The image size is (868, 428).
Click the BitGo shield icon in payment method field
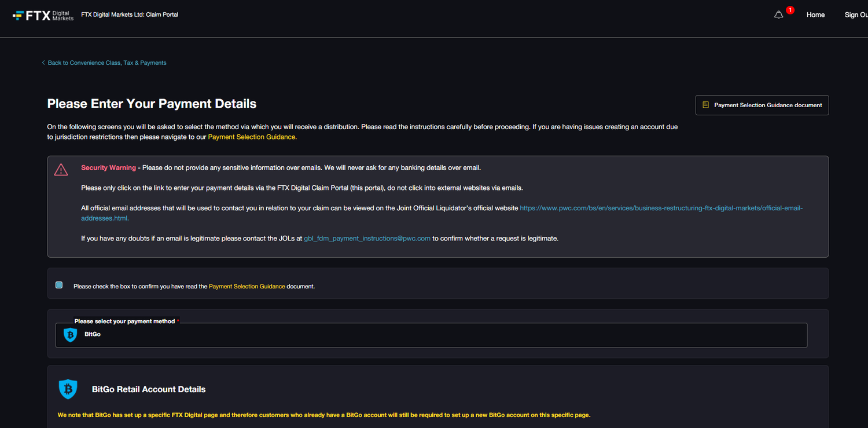click(x=70, y=335)
